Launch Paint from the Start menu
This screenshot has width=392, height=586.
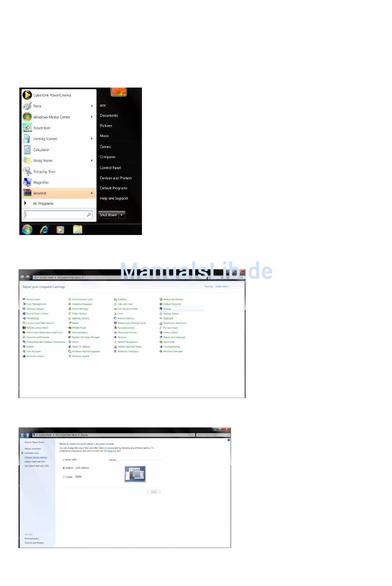(37, 106)
